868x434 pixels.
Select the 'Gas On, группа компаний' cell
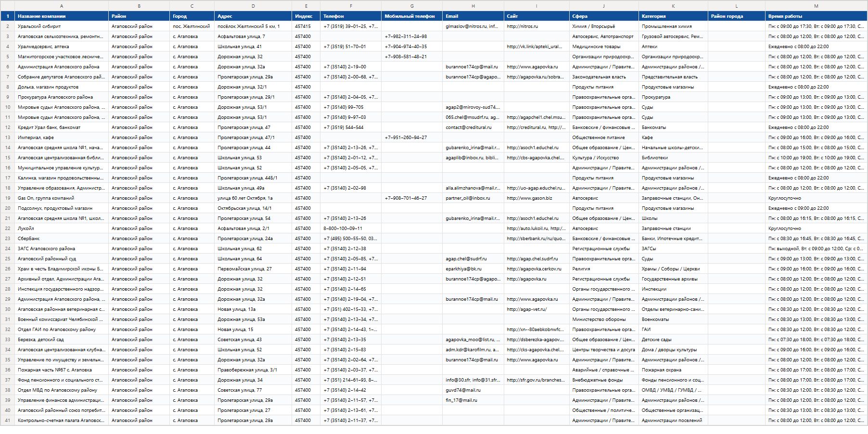click(62, 198)
